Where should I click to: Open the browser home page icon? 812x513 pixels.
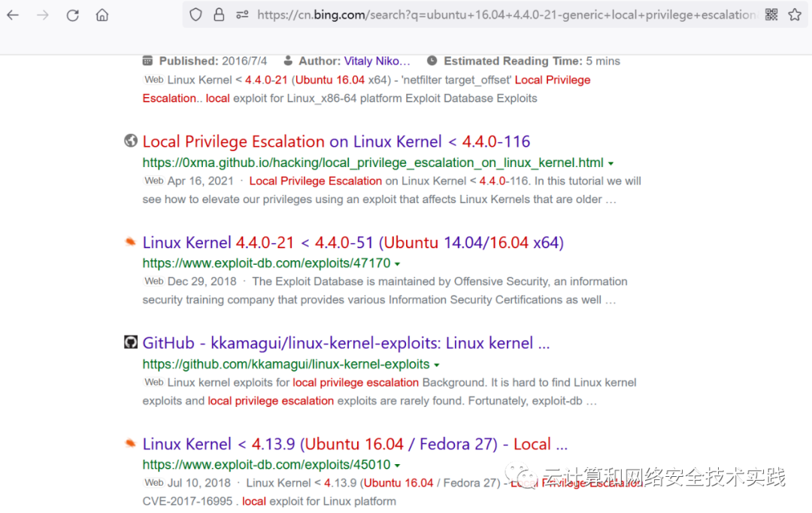pos(102,15)
